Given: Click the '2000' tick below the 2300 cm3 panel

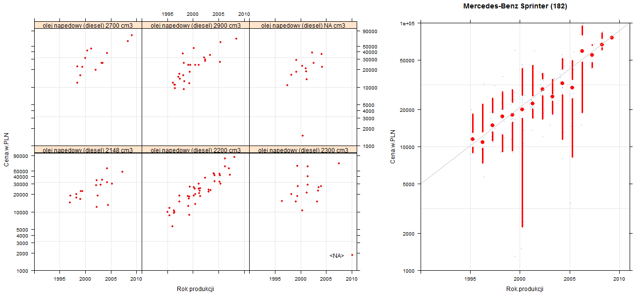Looking at the screenshot, I should coord(301,279).
